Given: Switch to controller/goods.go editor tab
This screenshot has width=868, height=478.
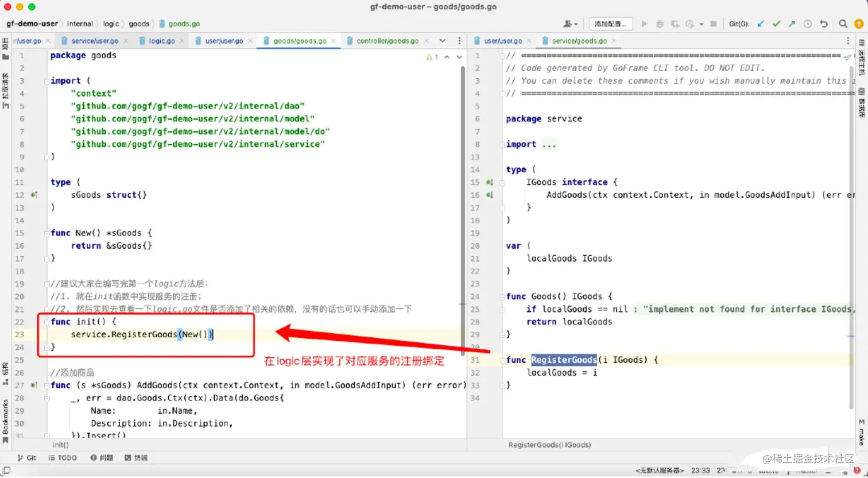Looking at the screenshot, I should (x=387, y=41).
